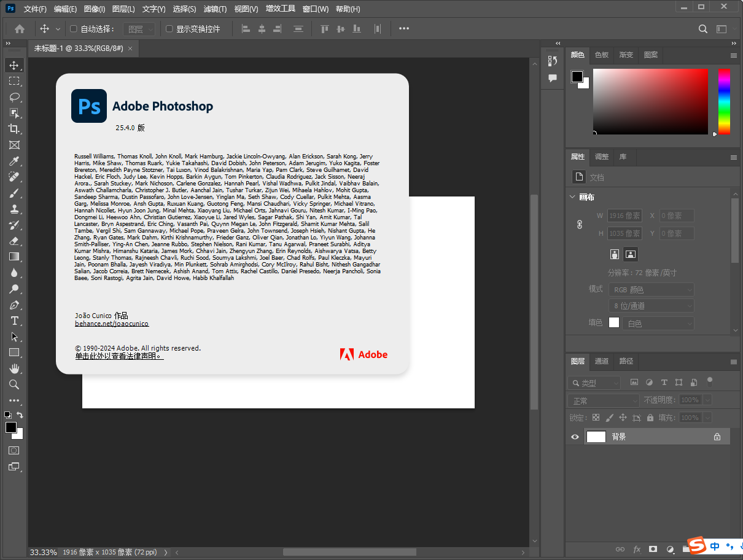Viewport: 743px width, 560px height.
Task: Select the Lasso tool
Action: 15,97
